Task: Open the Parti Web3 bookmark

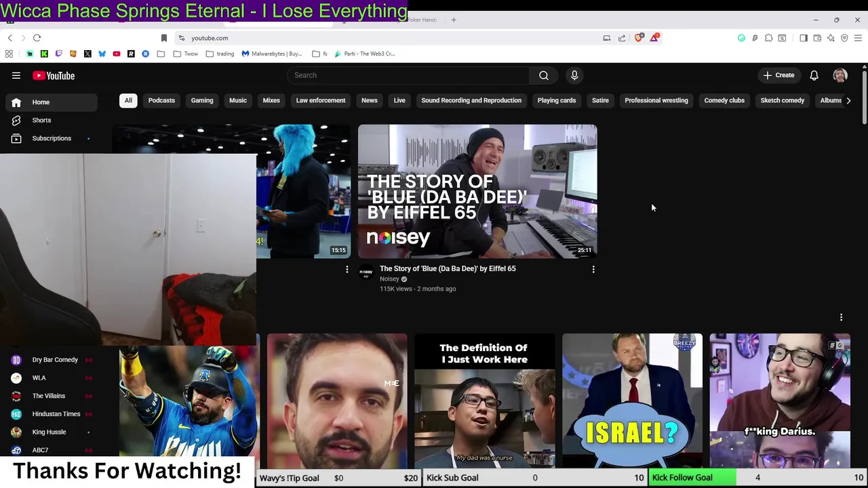Action: 365,54
